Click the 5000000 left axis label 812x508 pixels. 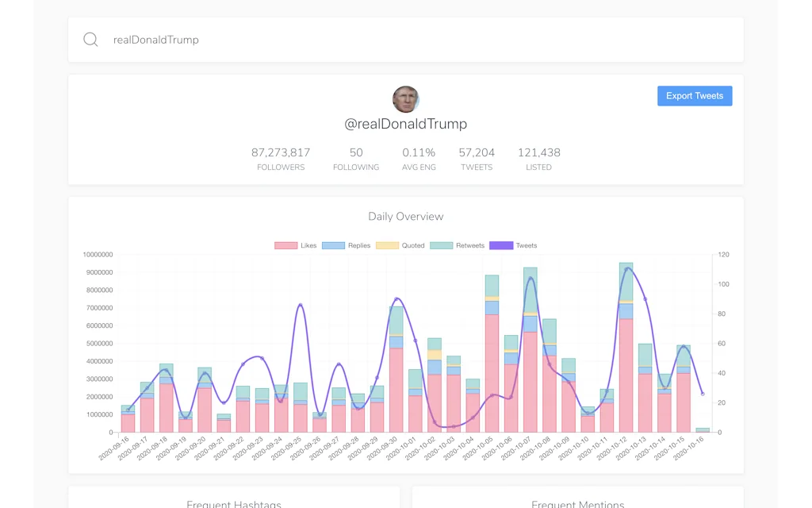[99, 343]
